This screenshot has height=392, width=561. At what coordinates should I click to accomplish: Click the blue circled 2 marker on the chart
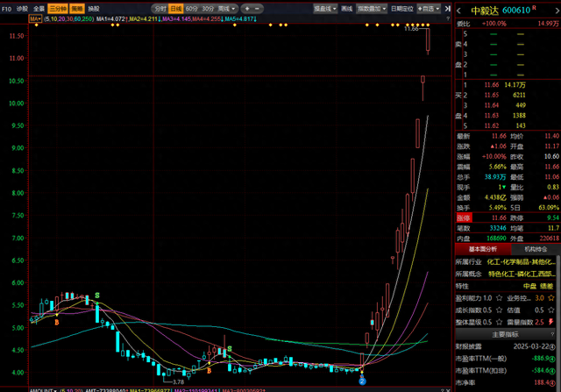(x=362, y=381)
